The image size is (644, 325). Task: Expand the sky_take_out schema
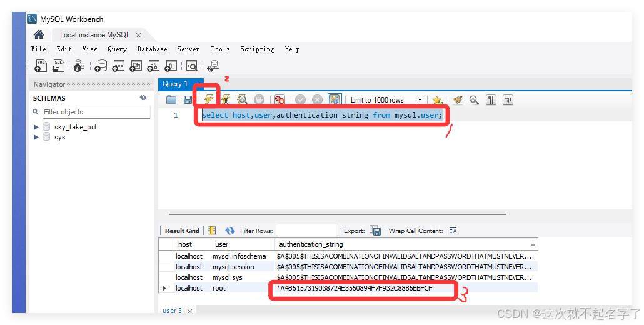pos(36,127)
